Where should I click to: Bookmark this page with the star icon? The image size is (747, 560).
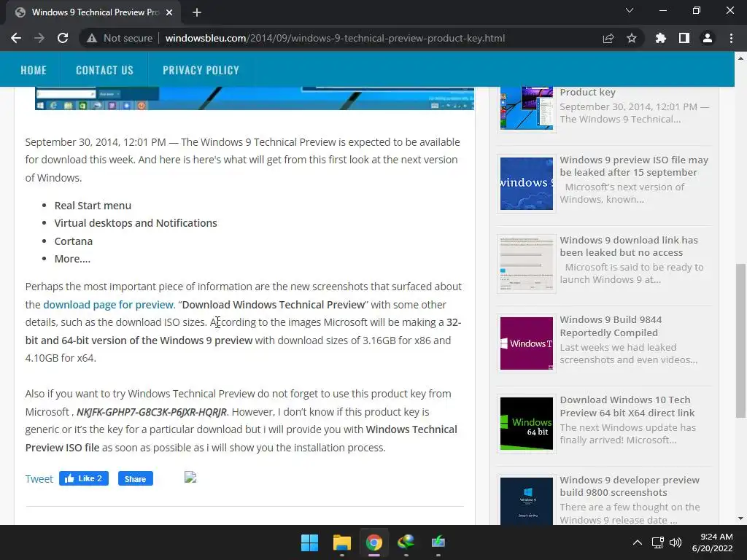click(632, 38)
